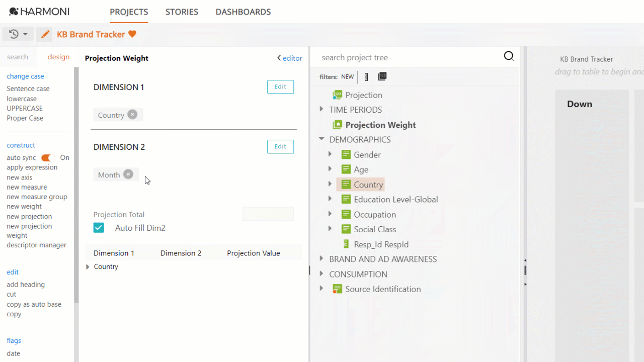Switch to the search tab

(x=18, y=57)
